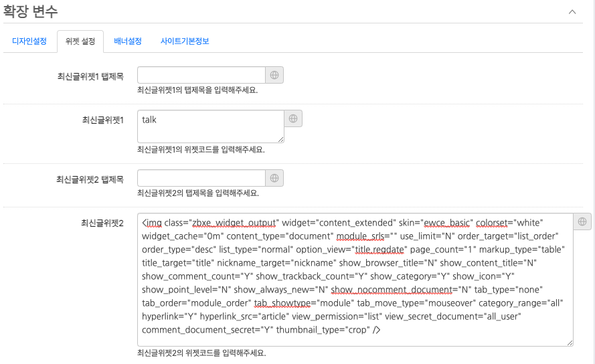This screenshot has width=595, height=364.
Task: Open language globe beside 최신글위젯2 textarea
Action: click(x=582, y=221)
